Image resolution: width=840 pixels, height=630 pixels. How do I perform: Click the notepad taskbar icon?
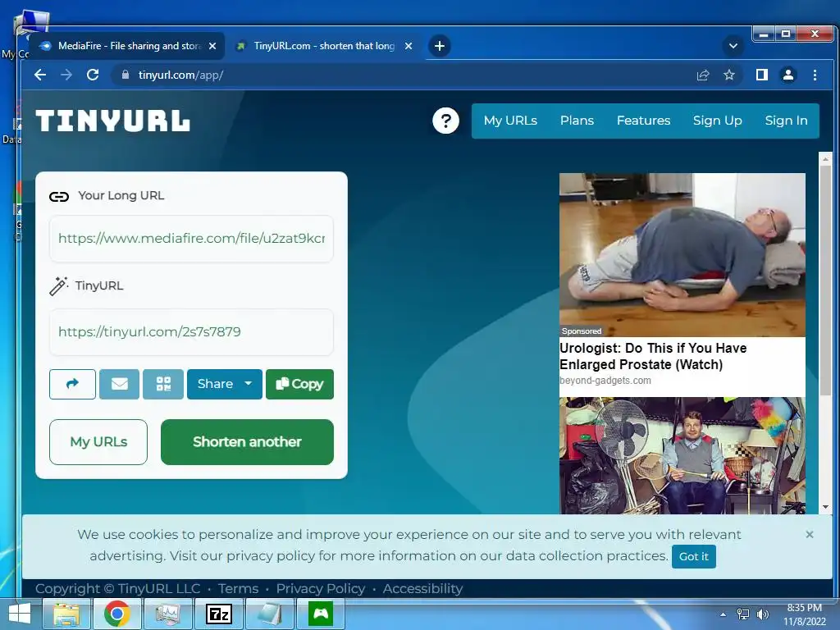[269, 614]
